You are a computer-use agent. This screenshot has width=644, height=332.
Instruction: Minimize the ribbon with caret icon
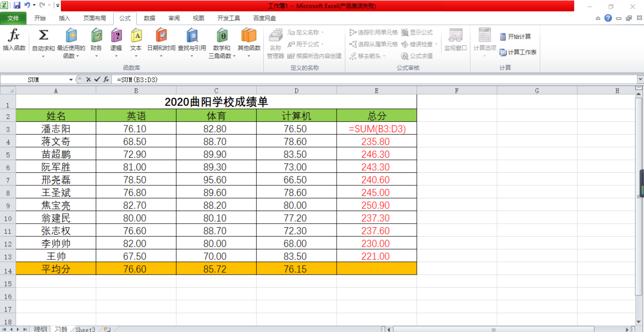(598, 18)
